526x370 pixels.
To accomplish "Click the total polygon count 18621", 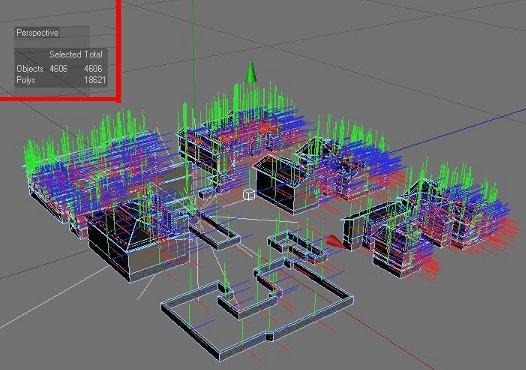I will tap(95, 80).
